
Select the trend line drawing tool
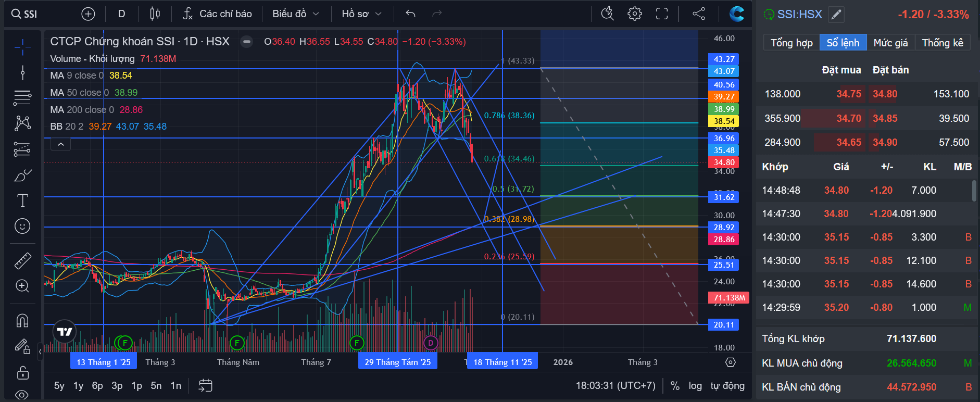pos(22,72)
